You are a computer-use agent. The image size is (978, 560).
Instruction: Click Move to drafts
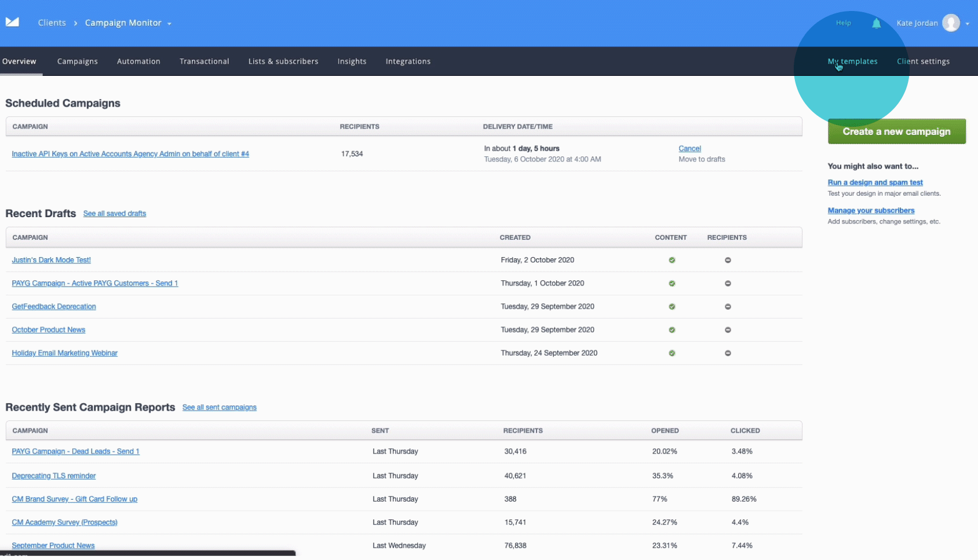coord(702,159)
